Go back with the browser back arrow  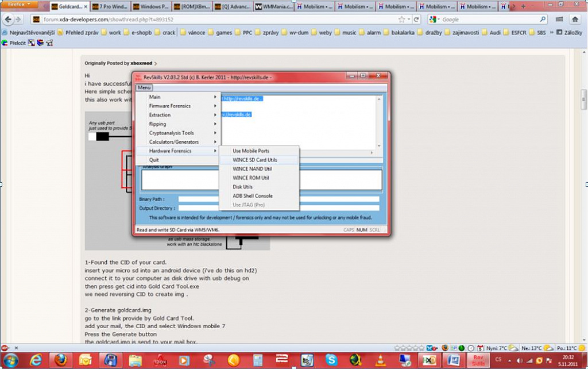(x=8, y=19)
